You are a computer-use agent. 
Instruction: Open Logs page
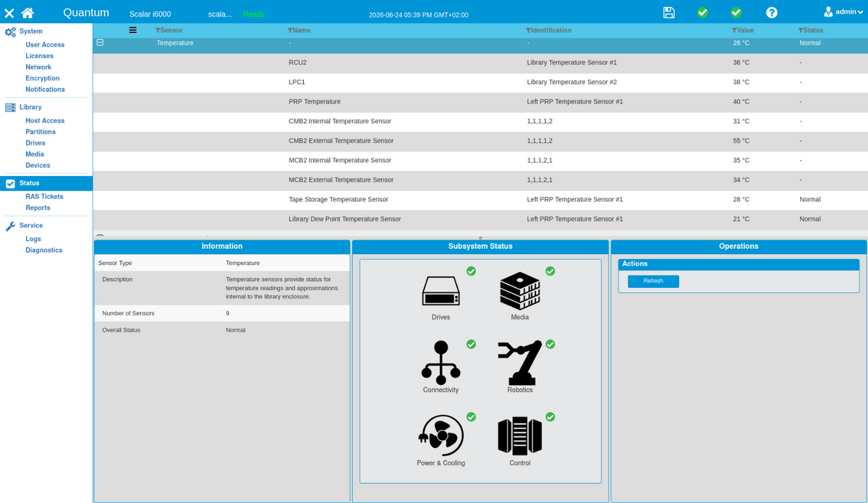(33, 239)
